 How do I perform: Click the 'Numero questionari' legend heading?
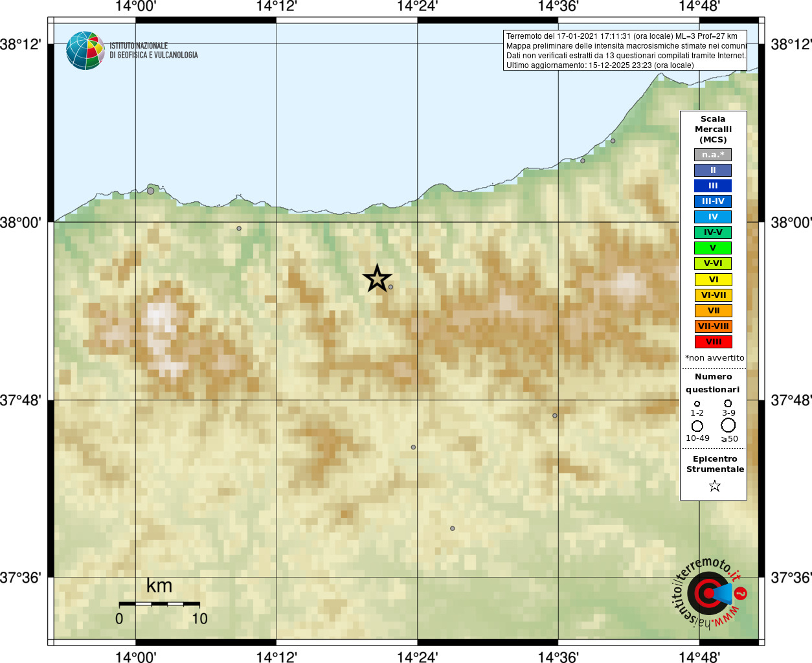pos(713,383)
